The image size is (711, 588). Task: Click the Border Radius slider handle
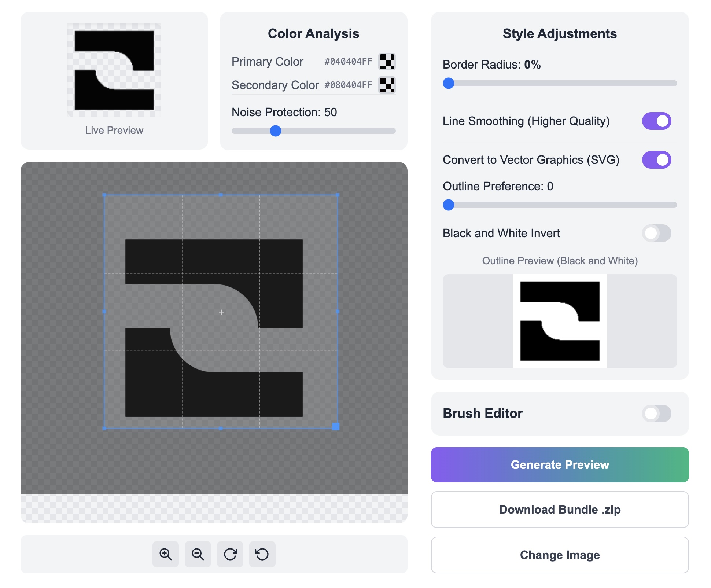coord(449,83)
